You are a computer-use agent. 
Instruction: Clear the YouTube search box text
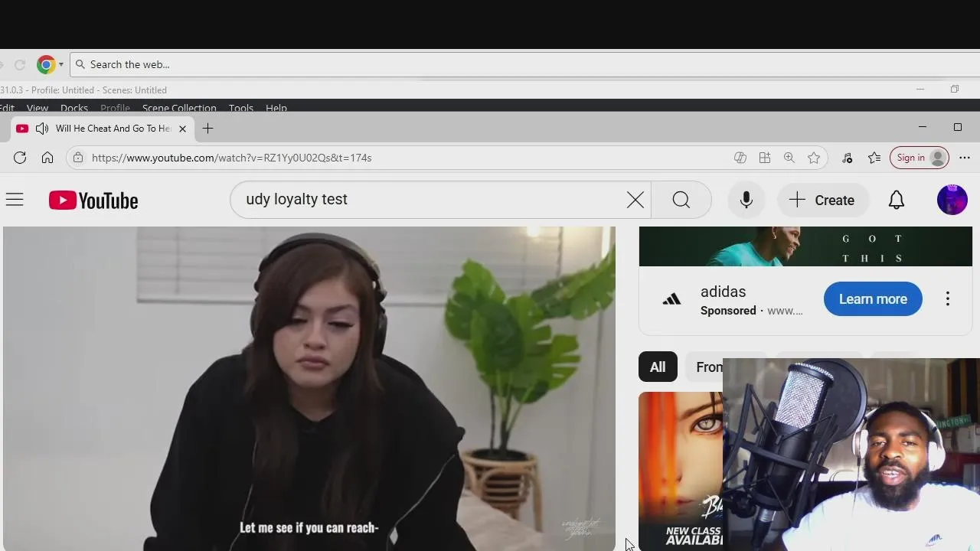coord(635,200)
